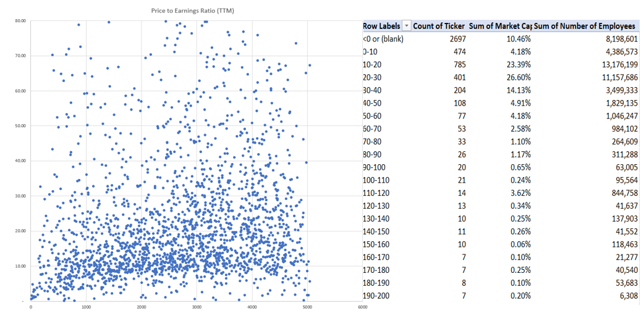Click the employees cell 844,758
This screenshot has width=644, height=321.
624,193
